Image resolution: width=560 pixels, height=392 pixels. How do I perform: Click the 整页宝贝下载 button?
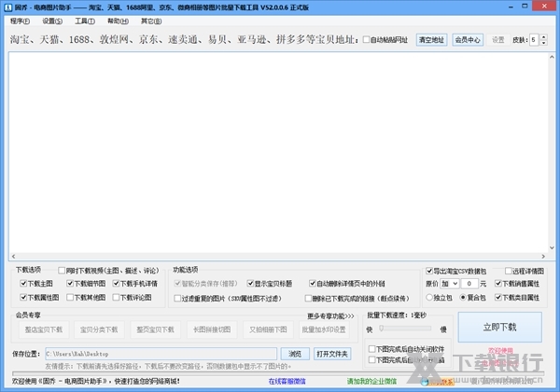155,329
